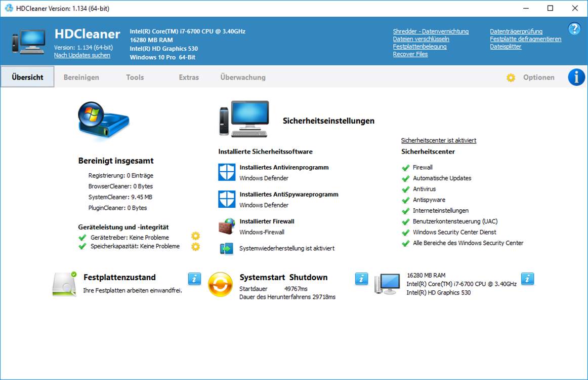Image resolution: width=588 pixels, height=380 pixels.
Task: Click Nach Updates suchen link
Action: [82, 55]
